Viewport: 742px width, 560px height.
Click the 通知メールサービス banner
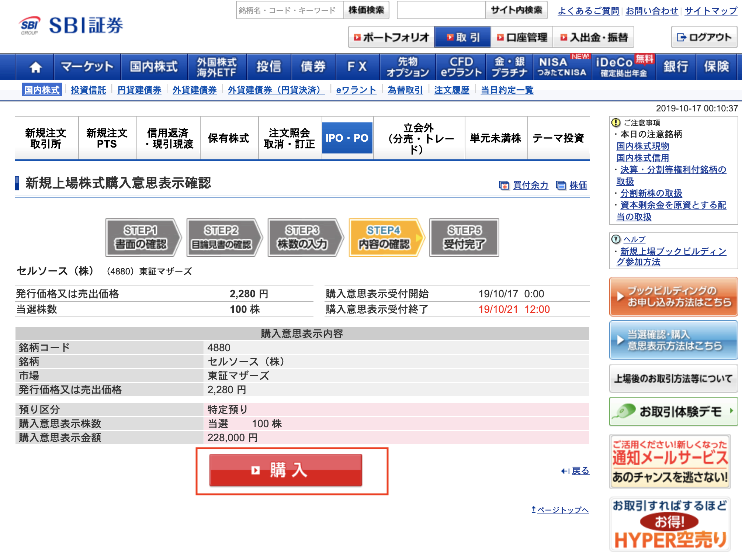670,461
